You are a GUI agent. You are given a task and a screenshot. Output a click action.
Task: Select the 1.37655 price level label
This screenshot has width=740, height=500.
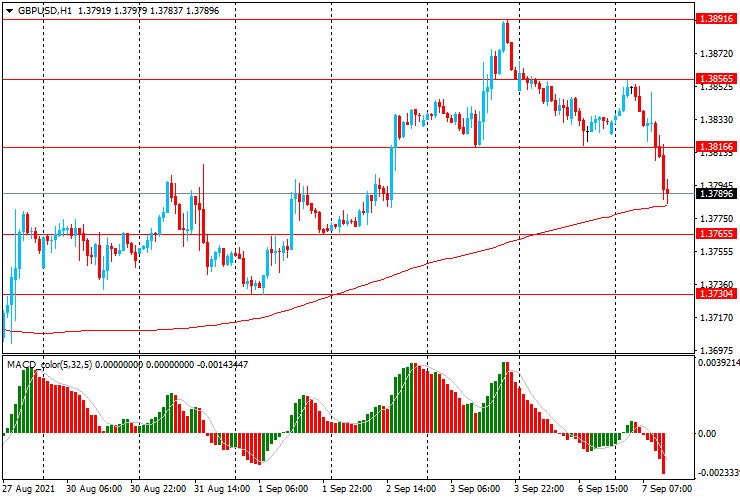716,233
